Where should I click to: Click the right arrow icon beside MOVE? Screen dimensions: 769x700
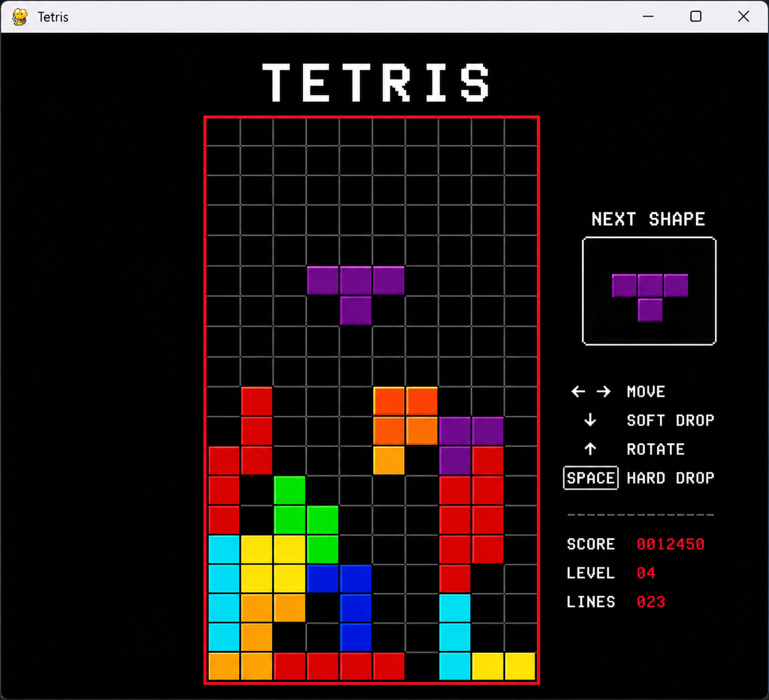click(604, 392)
